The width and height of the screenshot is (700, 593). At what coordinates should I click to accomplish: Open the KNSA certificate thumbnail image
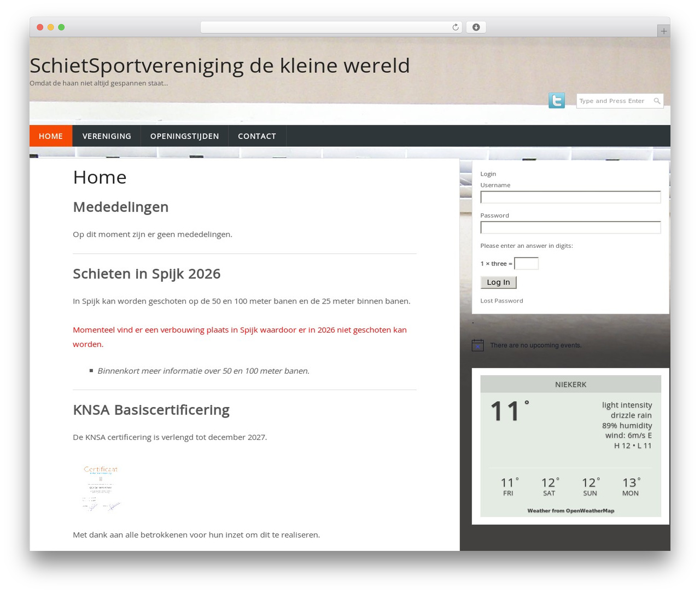101,488
